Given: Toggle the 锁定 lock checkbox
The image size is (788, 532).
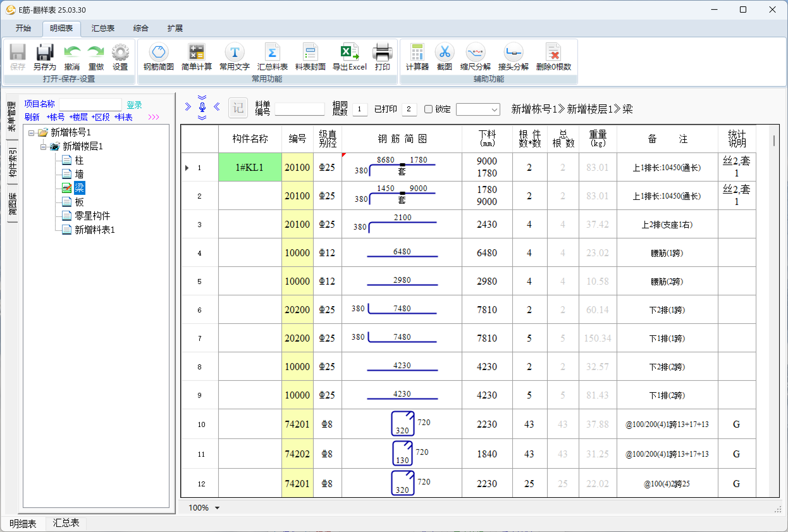Looking at the screenshot, I should [428, 109].
